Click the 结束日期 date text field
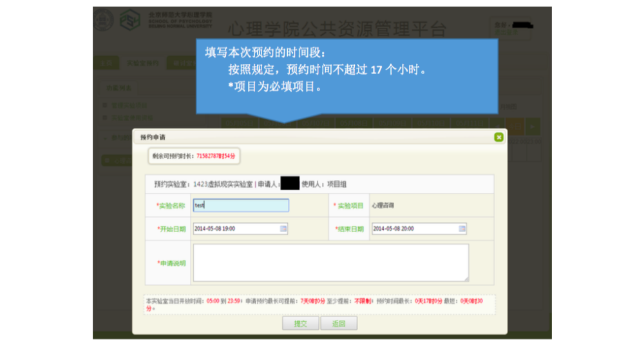Viewport: 644px width, 345px height. [414, 229]
